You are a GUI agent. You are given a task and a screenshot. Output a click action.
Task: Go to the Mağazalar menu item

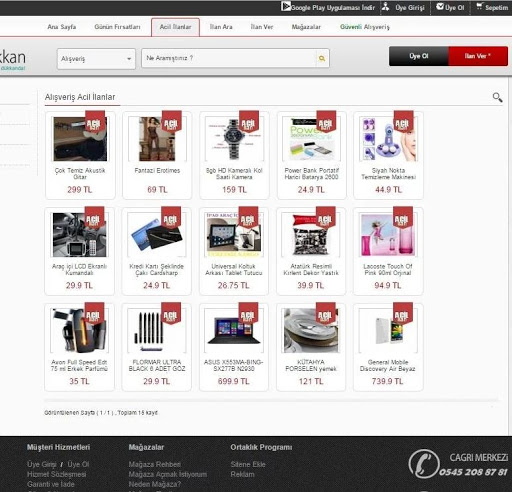(306, 27)
